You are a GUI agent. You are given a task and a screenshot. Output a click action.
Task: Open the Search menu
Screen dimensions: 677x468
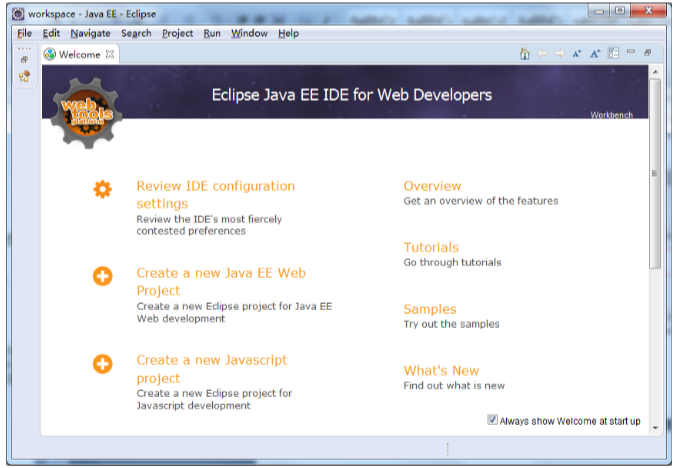pos(136,33)
